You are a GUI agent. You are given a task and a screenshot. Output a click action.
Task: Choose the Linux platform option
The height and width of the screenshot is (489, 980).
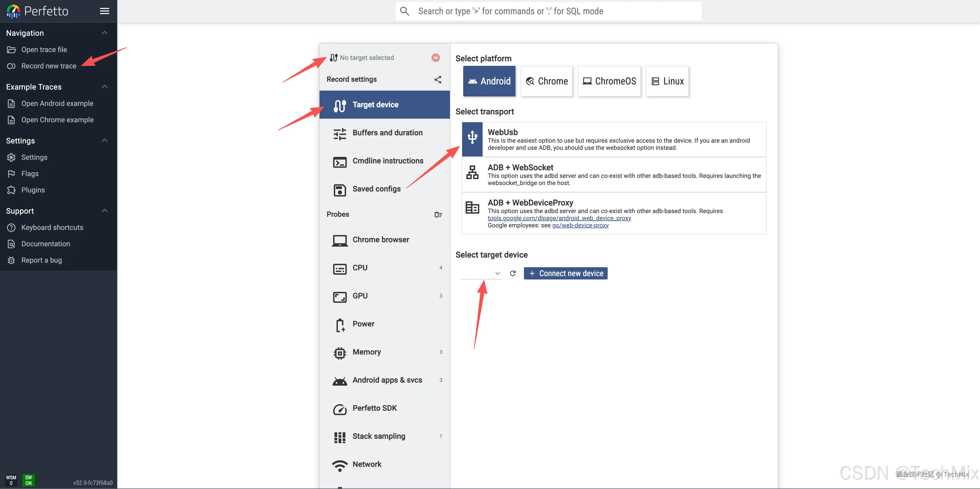pyautogui.click(x=667, y=81)
